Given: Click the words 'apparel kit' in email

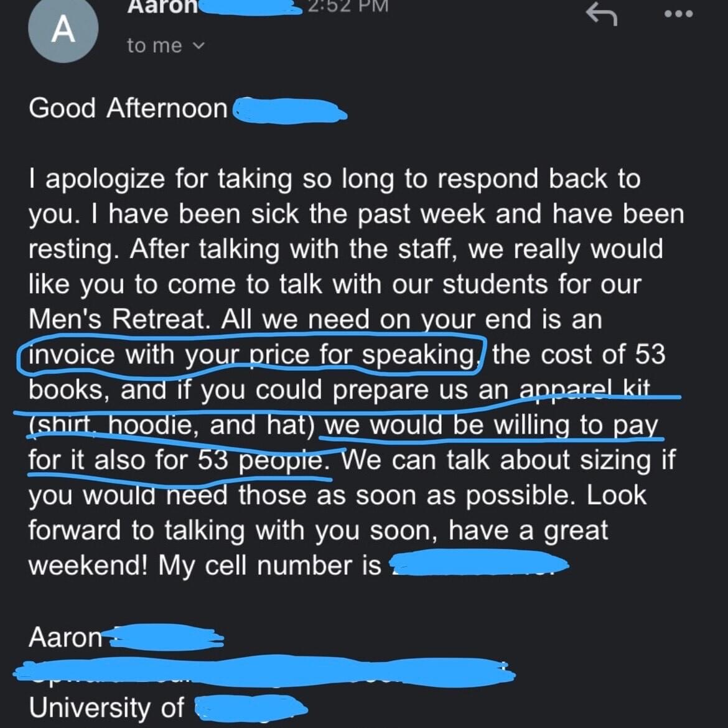Looking at the screenshot, I should coord(584,389).
